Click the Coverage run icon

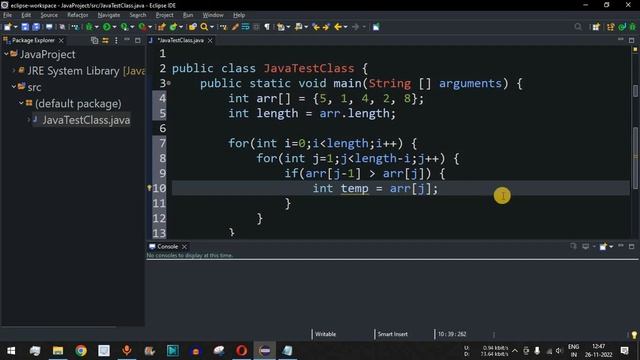tap(124, 27)
